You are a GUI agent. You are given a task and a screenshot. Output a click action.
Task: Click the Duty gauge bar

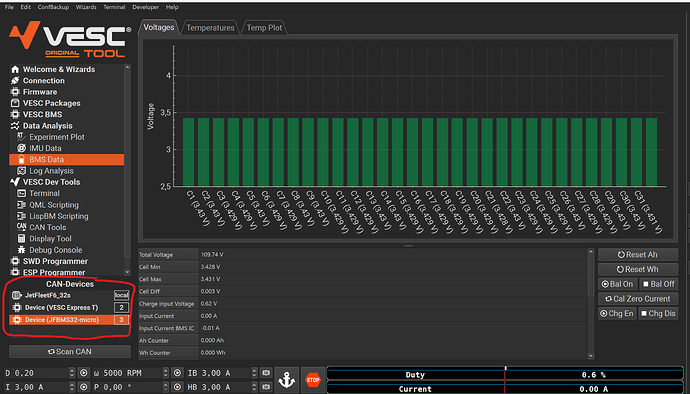pos(505,375)
